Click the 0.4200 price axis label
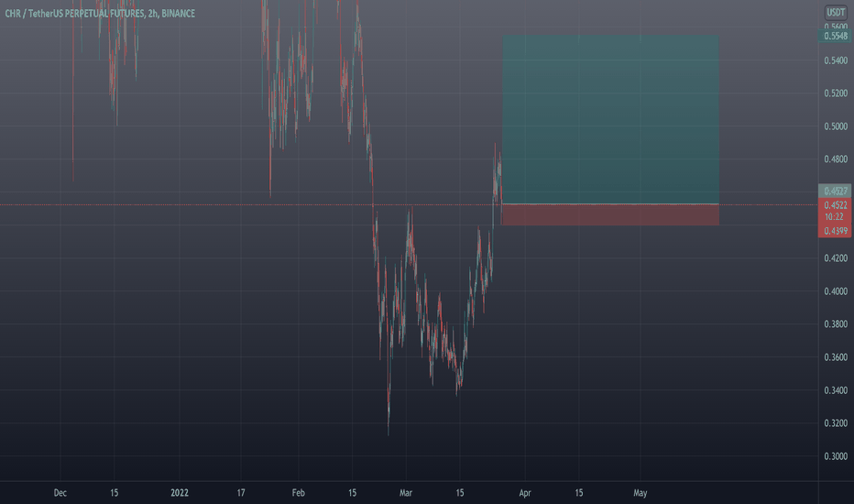854x504 pixels. (x=836, y=258)
